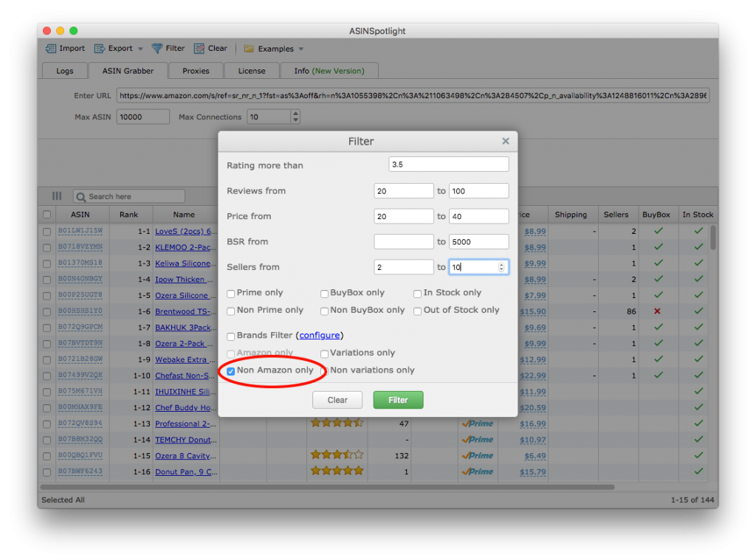756x560 pixels.
Task: Close the Filter dialog with the X
Action: click(x=506, y=141)
